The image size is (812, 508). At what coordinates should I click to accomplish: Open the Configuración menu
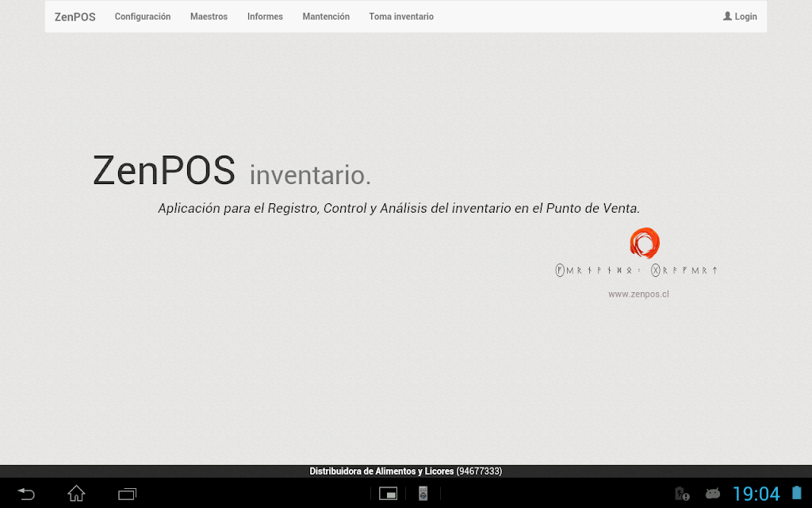(x=143, y=17)
